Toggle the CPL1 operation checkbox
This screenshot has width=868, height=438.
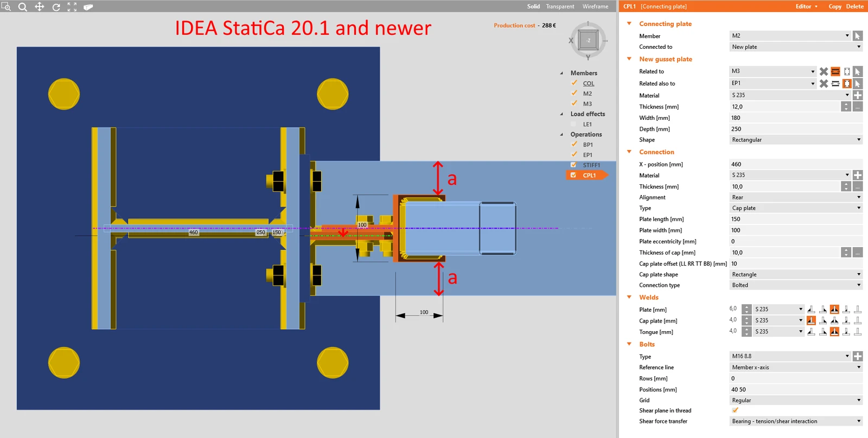[573, 175]
